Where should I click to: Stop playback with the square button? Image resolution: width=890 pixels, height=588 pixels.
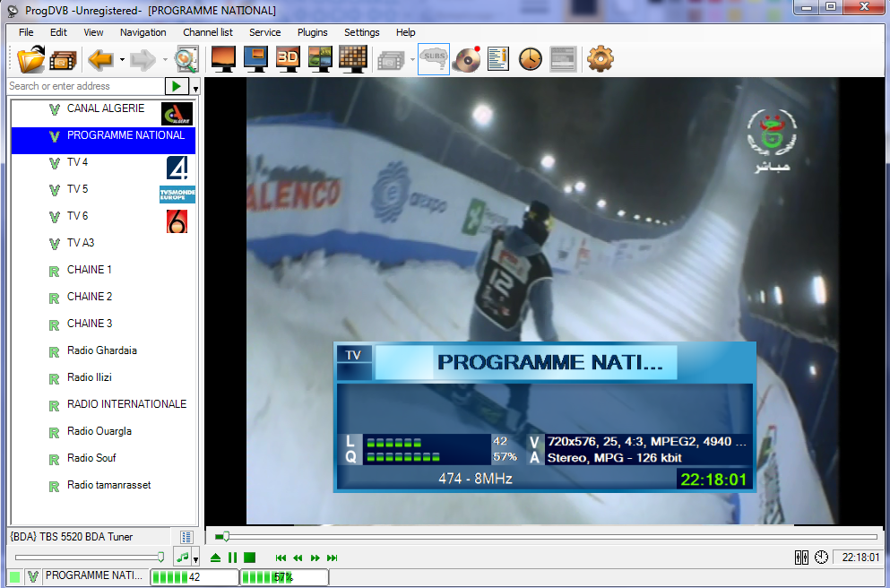[x=250, y=558]
